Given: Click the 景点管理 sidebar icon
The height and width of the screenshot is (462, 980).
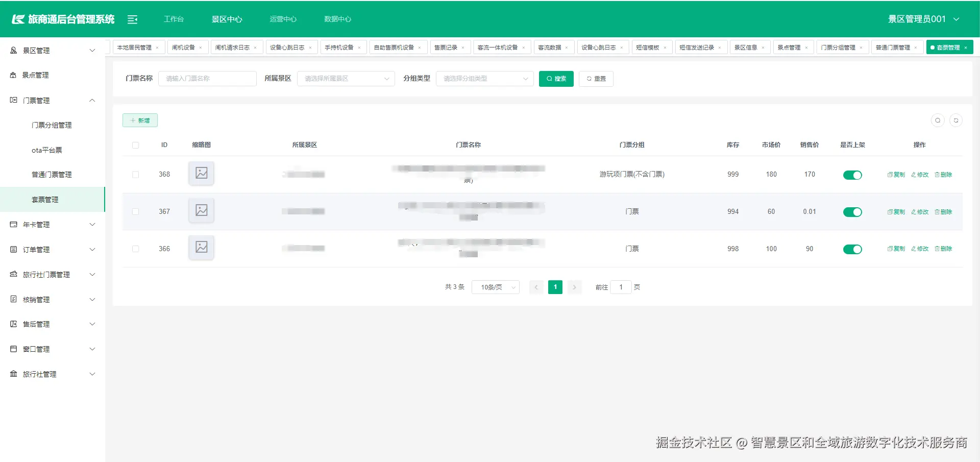Looking at the screenshot, I should (13, 75).
